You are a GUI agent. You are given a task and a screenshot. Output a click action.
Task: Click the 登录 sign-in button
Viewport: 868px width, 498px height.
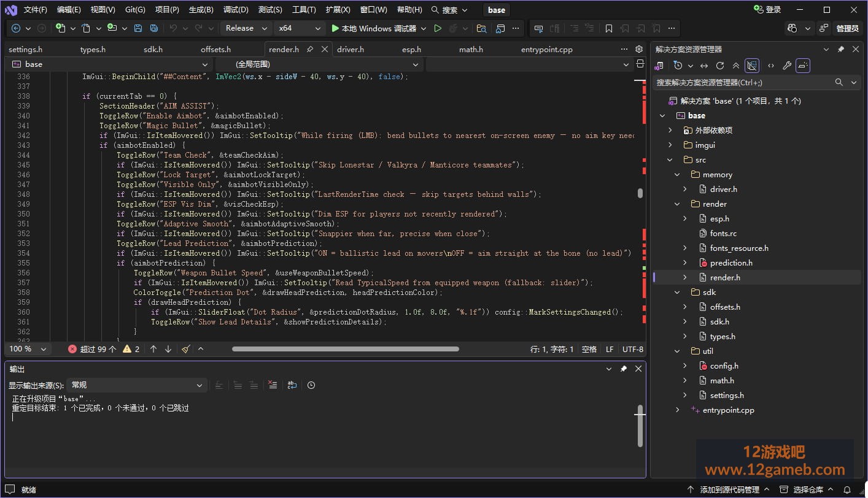(767, 10)
